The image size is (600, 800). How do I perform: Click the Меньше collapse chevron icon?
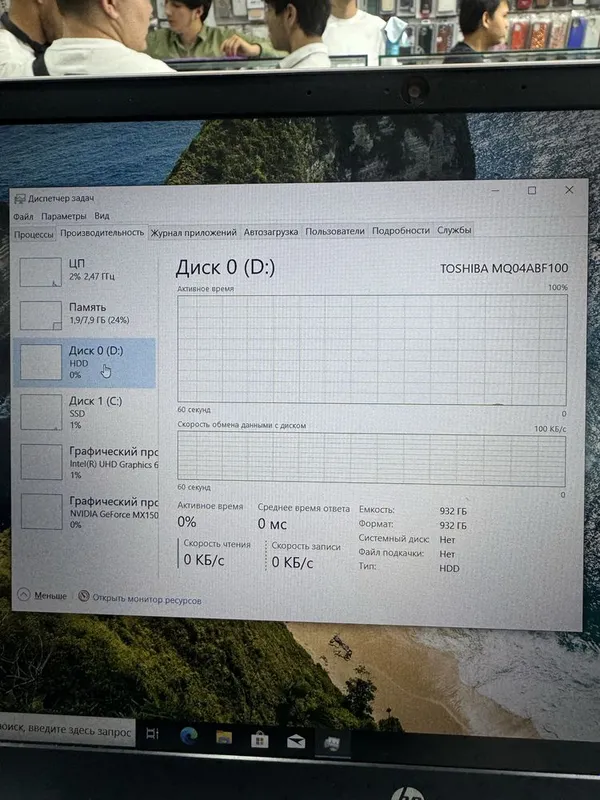pyautogui.click(x=23, y=594)
